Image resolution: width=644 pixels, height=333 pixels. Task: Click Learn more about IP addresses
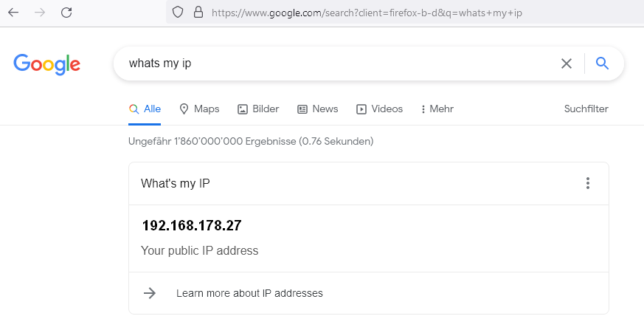[x=249, y=293]
